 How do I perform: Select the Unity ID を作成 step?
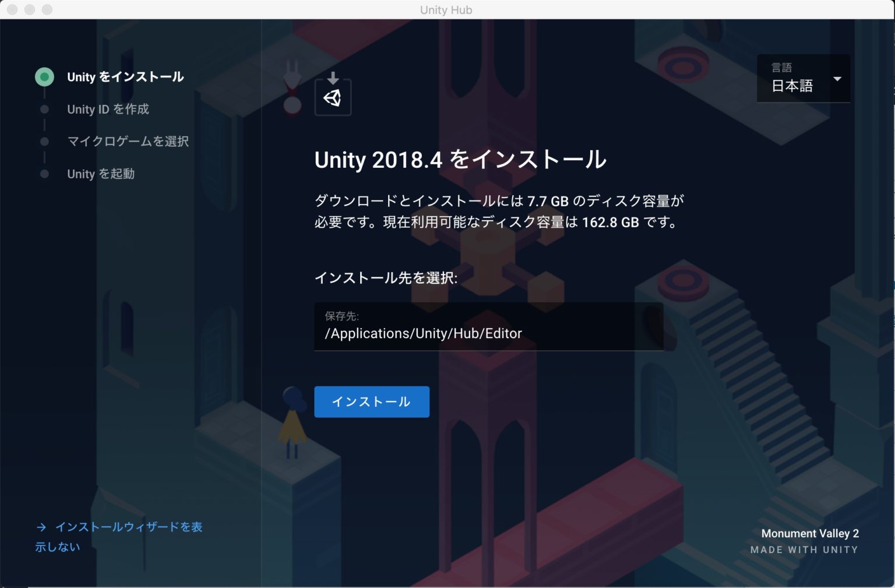click(108, 109)
